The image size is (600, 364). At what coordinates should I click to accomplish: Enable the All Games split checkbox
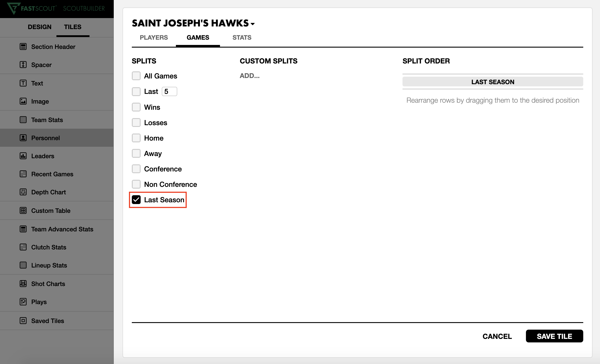(136, 76)
